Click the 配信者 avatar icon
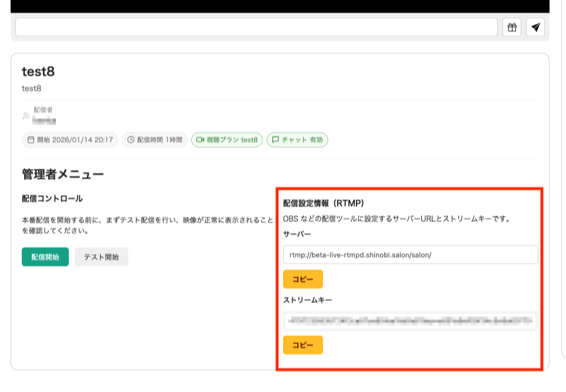 (26, 116)
